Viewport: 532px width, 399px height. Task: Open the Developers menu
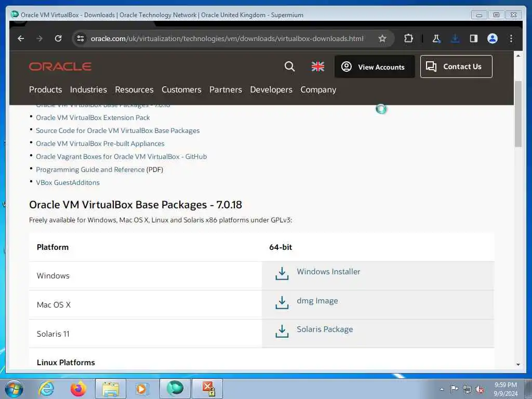pyautogui.click(x=271, y=89)
